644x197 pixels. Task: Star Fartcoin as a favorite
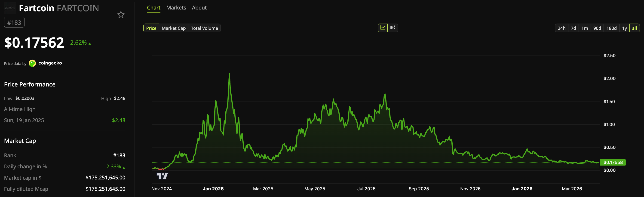tap(121, 15)
